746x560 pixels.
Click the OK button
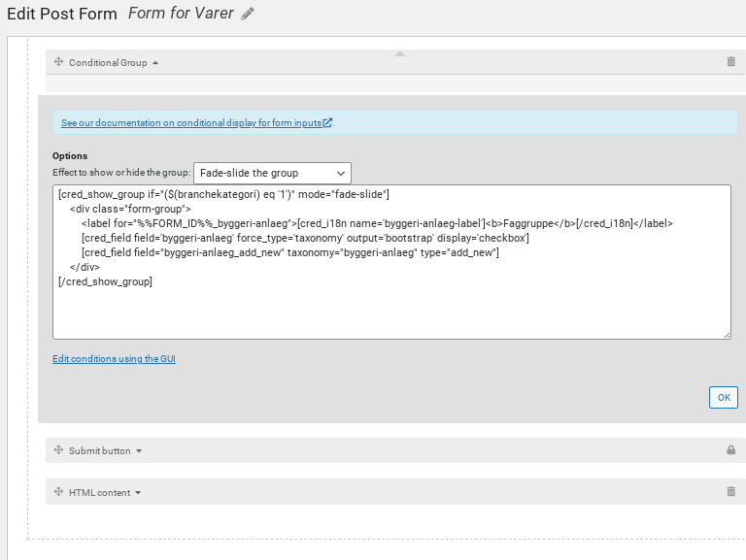coord(723,397)
